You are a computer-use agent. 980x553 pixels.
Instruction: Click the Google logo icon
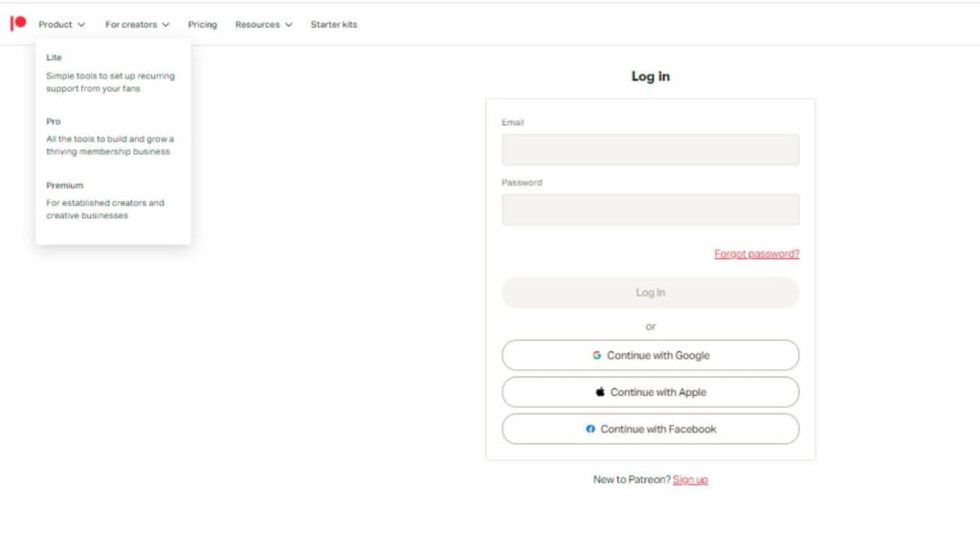click(597, 355)
